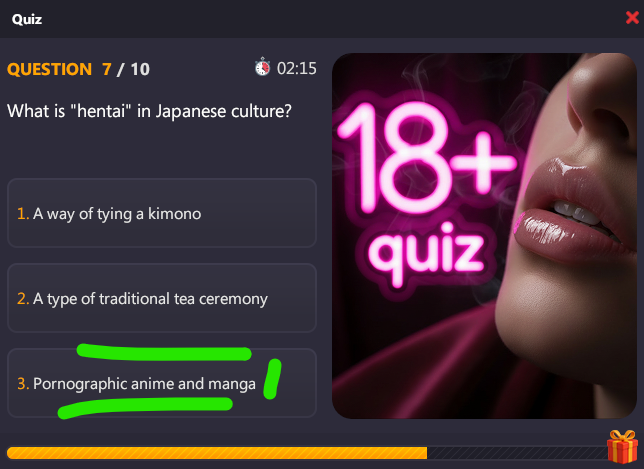
Task: Click the "QUESTION" orange label
Action: [49, 69]
